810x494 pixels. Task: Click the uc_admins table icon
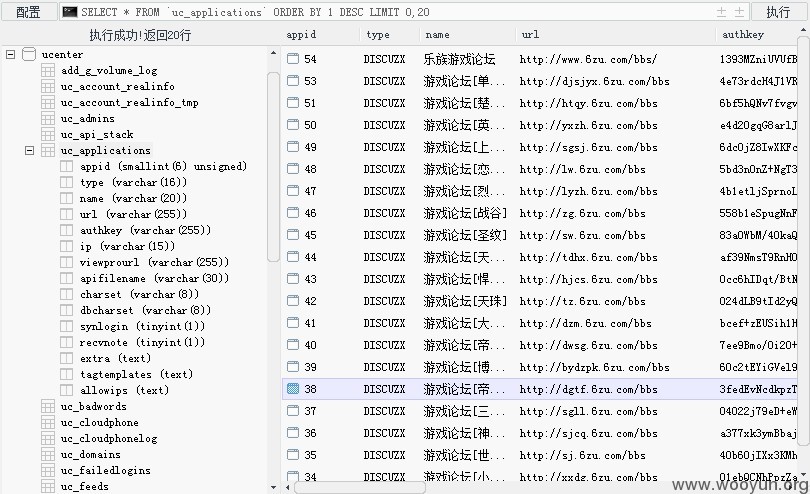[x=48, y=118]
